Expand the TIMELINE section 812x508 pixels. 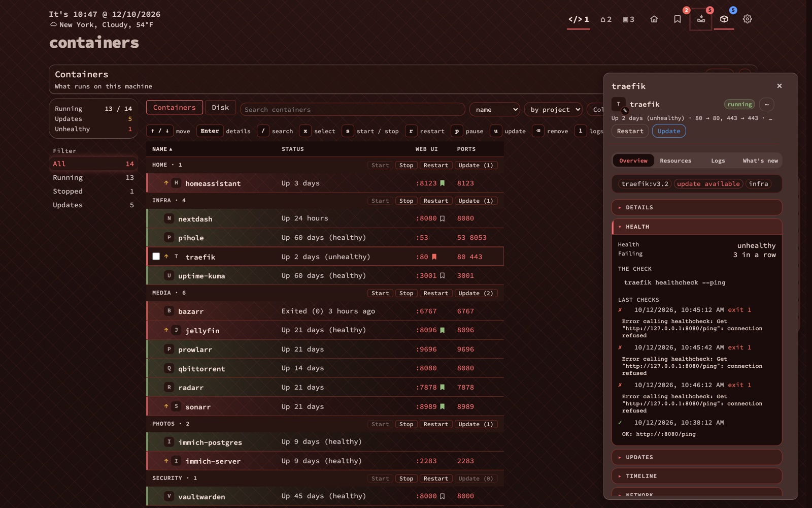coord(697,476)
